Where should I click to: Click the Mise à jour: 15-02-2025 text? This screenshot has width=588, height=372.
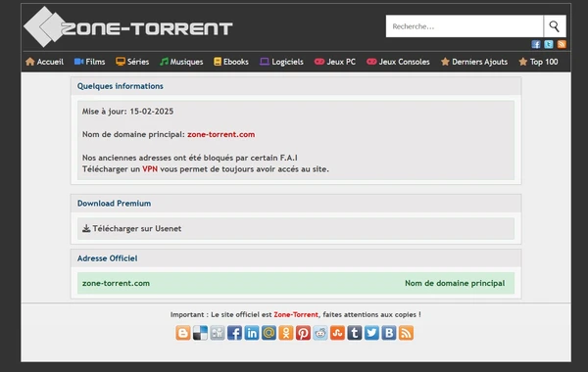[127, 112]
